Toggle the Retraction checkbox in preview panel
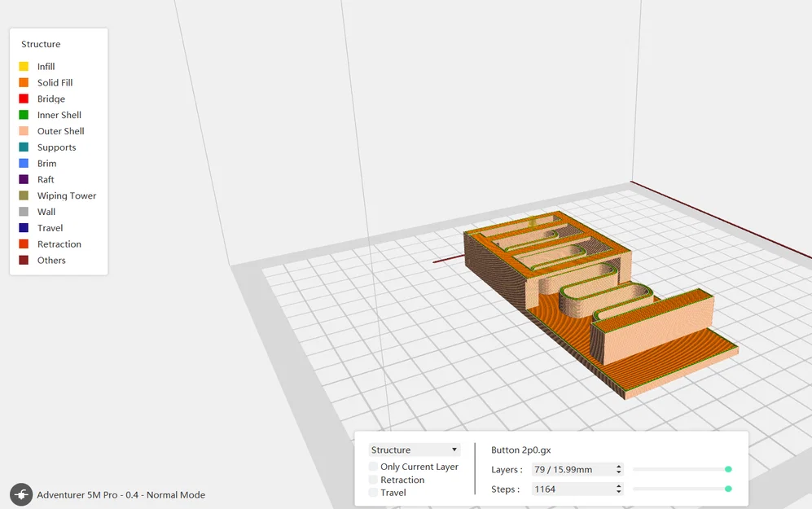The height and width of the screenshot is (509, 812). 373,480
